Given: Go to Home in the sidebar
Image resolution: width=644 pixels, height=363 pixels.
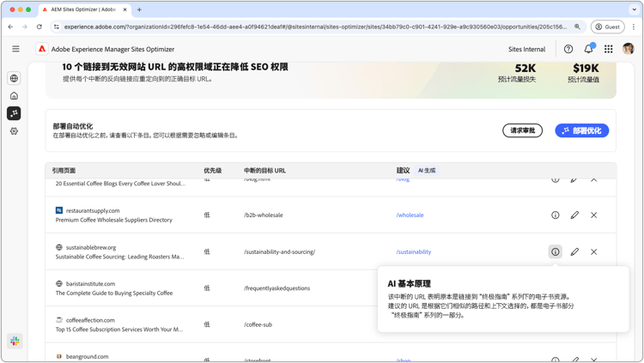Looking at the screenshot, I should click(14, 95).
